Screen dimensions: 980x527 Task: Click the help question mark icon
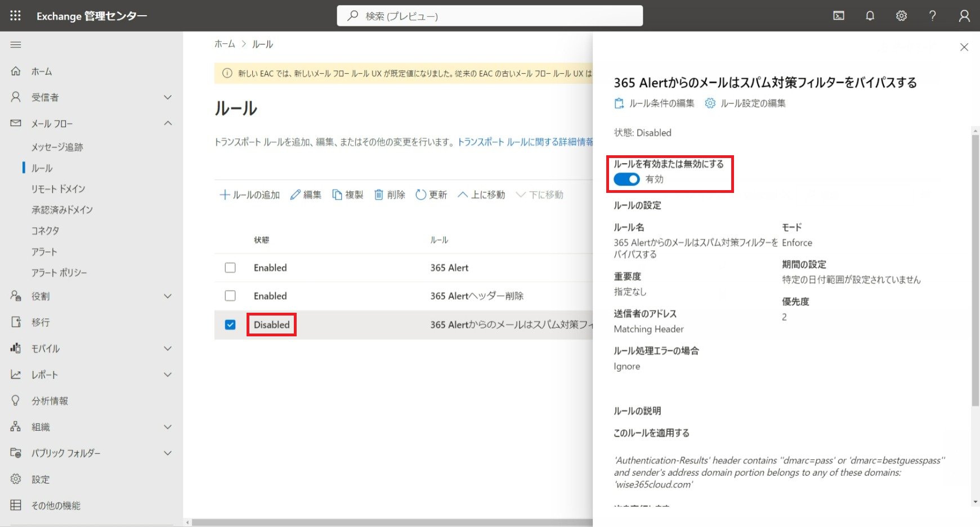933,16
